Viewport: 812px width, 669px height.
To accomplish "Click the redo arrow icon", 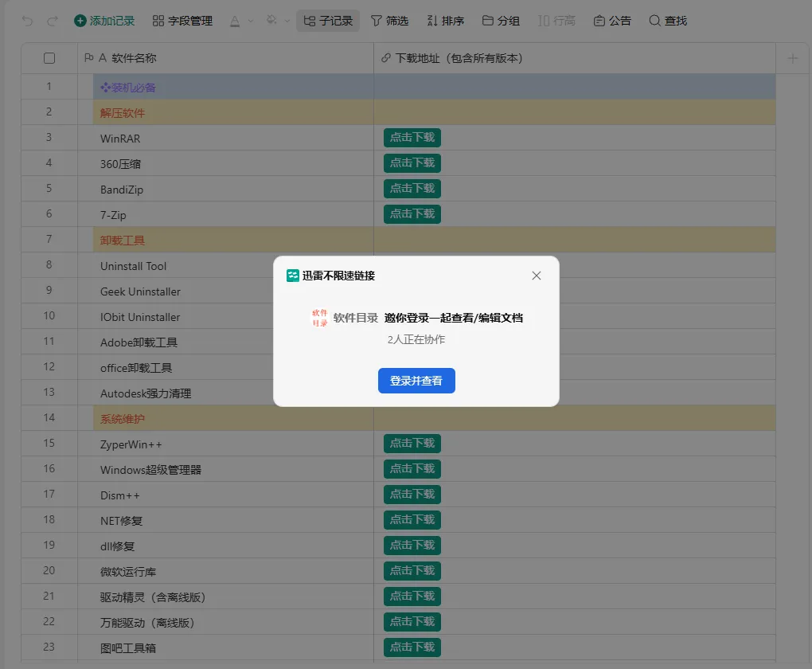I will click(53, 21).
